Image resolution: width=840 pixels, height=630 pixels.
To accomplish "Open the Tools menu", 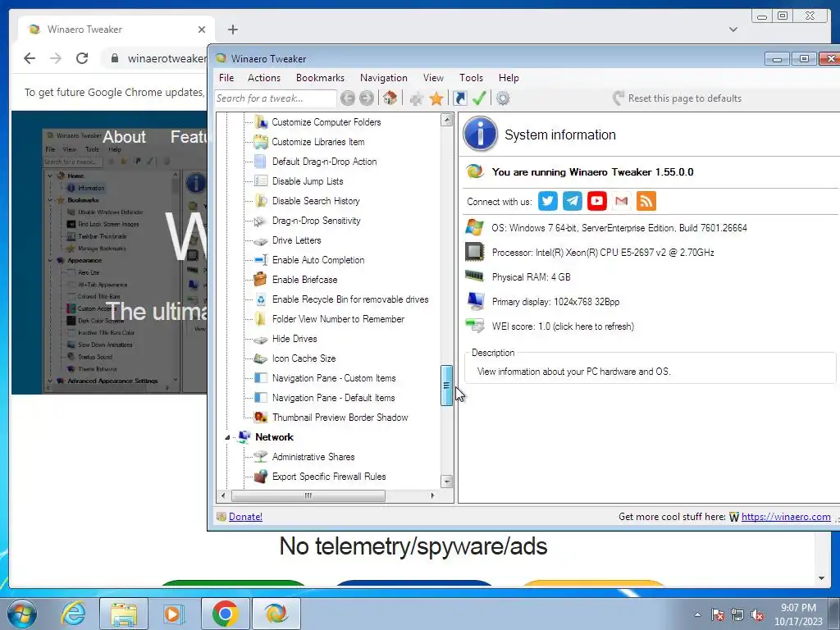I will (472, 78).
